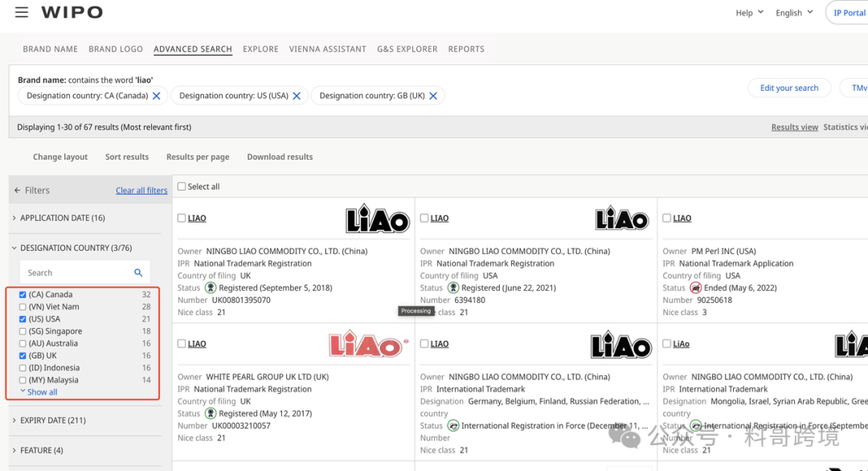Switch to the BRAND LOGO tab
The image size is (868, 471).
116,49
